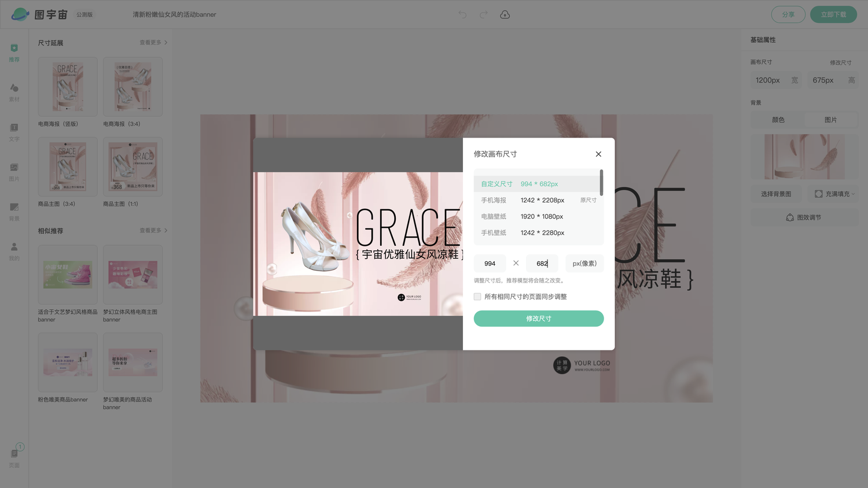
Task: Open the 推荐 sidebar panel
Action: (x=14, y=52)
